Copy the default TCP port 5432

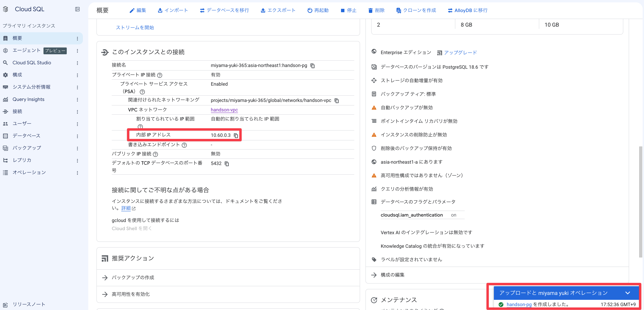coord(227,164)
